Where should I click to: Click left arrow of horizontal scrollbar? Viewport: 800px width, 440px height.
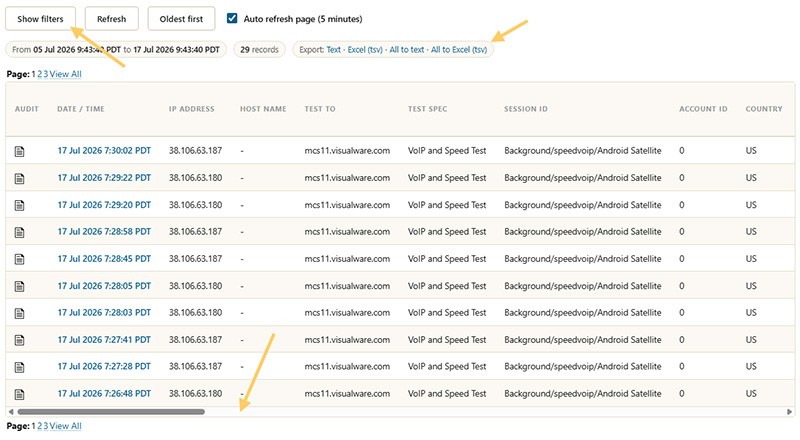(x=11, y=411)
